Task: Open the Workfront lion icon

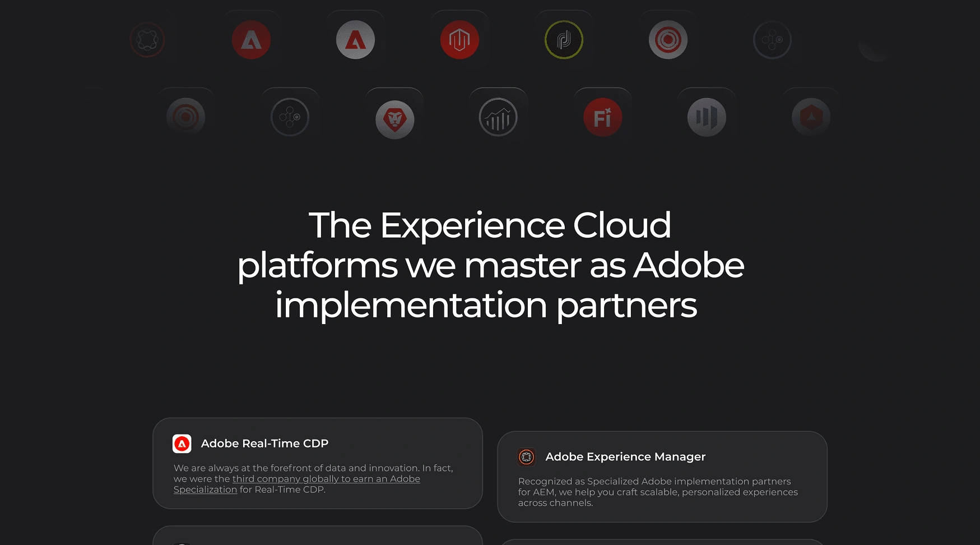Action: (394, 119)
